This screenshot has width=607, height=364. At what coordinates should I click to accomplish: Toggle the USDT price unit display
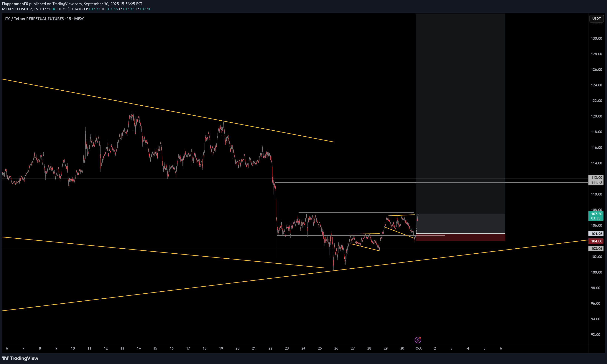click(596, 18)
